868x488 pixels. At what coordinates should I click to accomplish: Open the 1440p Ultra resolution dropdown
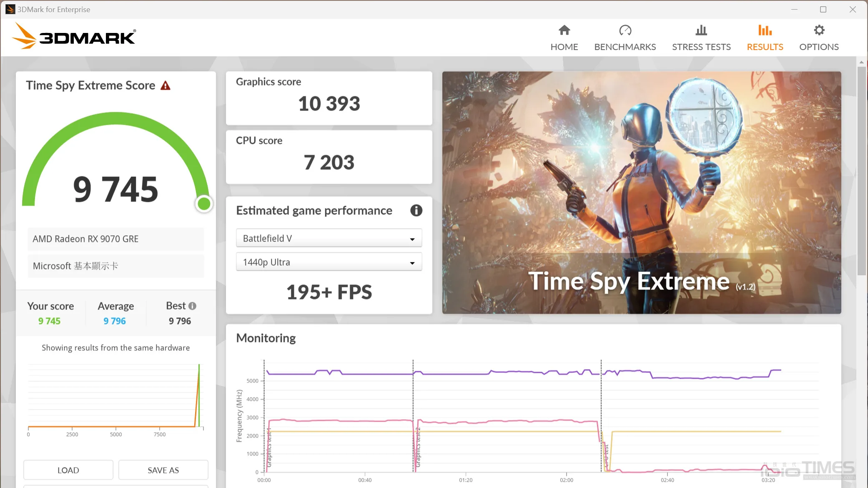pos(329,262)
